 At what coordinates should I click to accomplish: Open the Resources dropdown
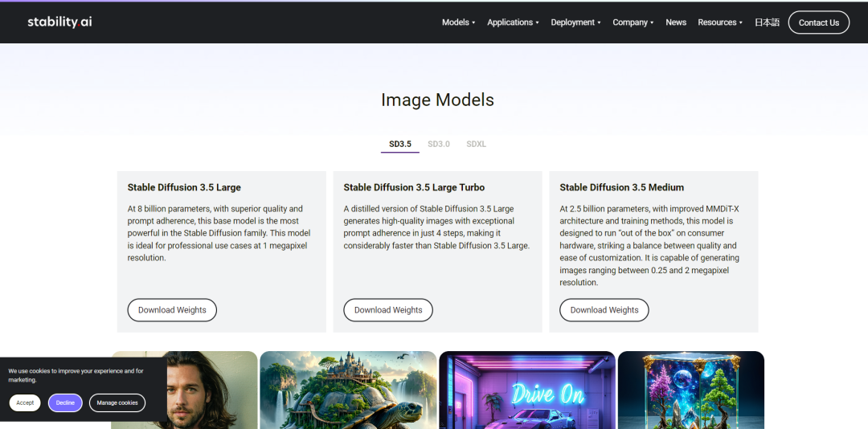point(719,22)
